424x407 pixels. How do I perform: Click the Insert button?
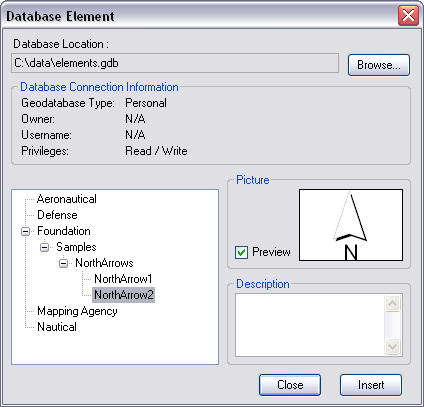point(371,385)
